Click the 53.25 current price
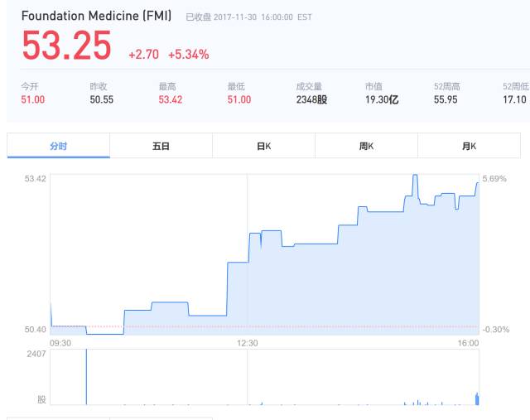 (66, 46)
